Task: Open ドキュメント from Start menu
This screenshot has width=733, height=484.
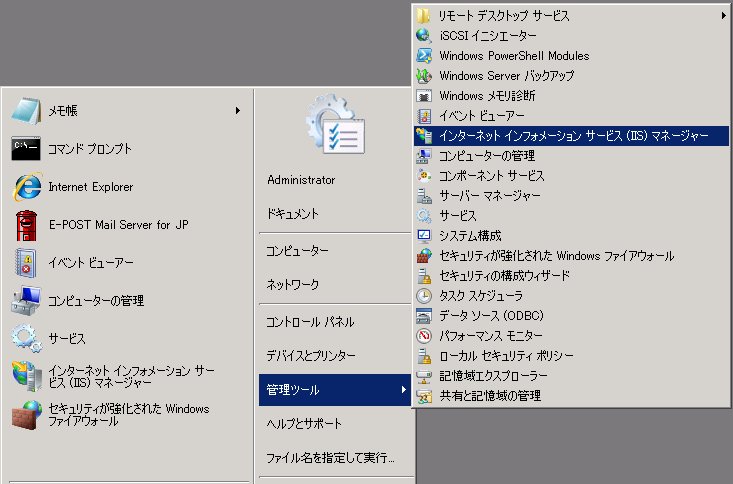Action: 293,214
